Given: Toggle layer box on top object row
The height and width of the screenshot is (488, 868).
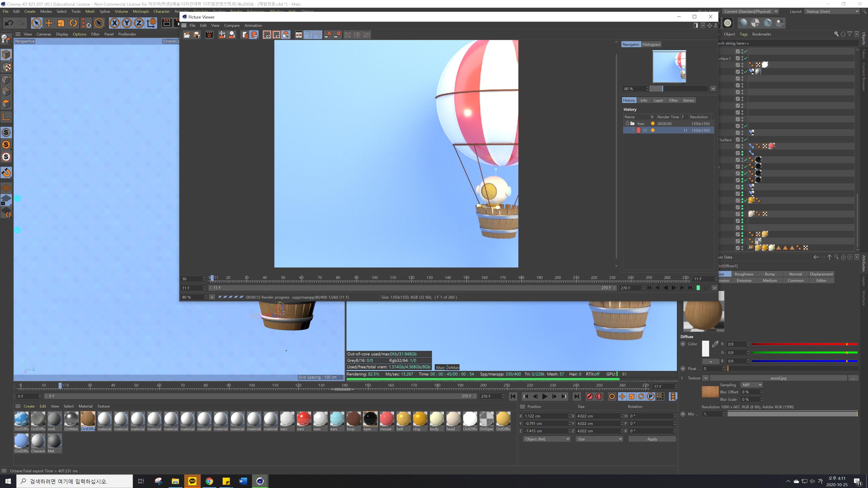Looking at the screenshot, I should coord(738,52).
